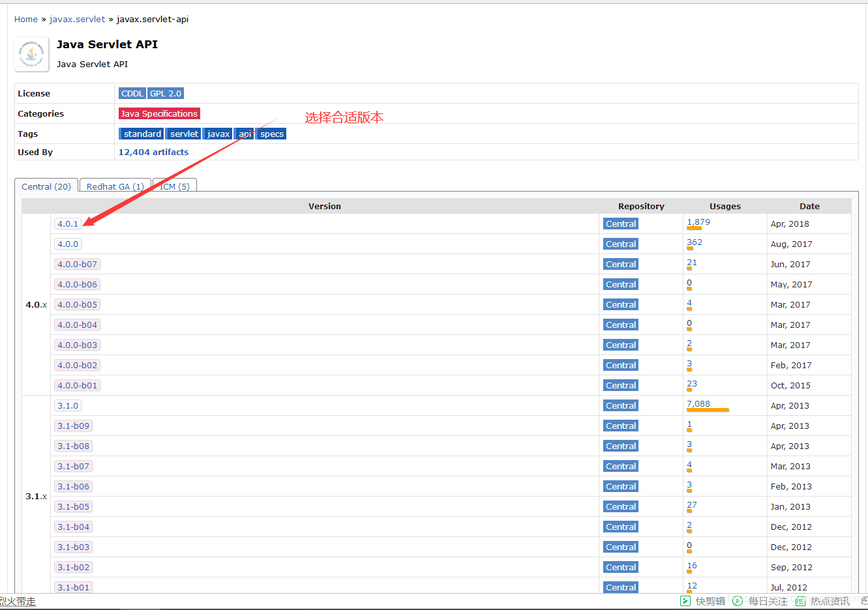Select version 4.0.0-b05
868x610 pixels.
pos(77,304)
